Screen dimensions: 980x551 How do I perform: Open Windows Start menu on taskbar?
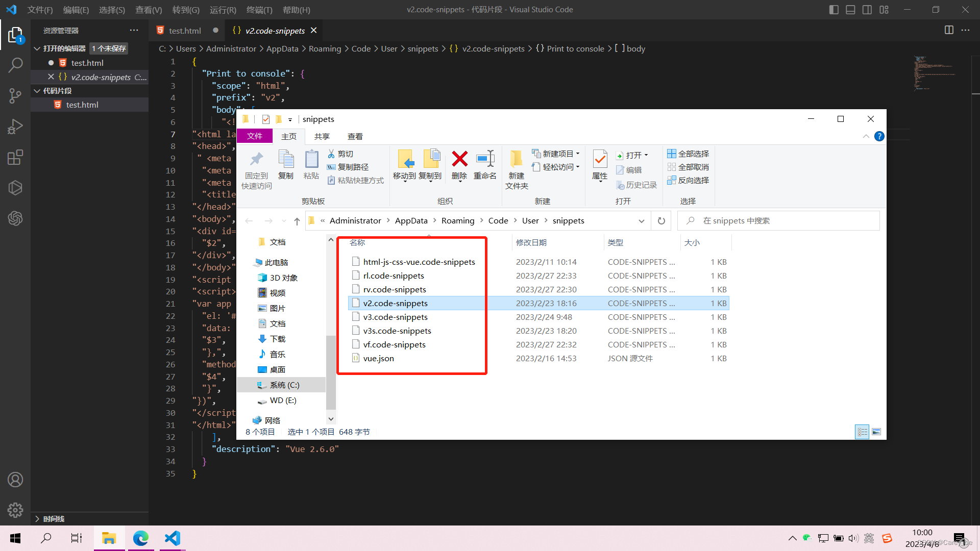click(x=15, y=538)
